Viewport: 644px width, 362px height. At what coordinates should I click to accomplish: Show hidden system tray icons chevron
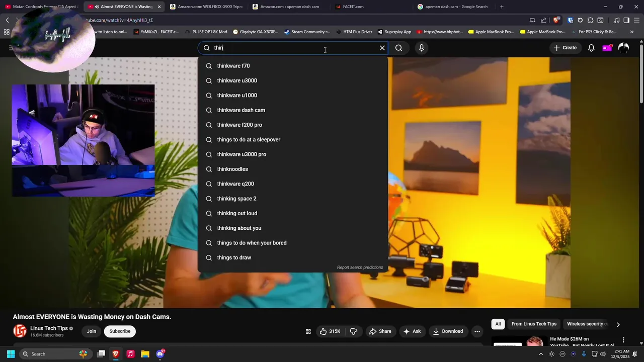tap(541, 354)
